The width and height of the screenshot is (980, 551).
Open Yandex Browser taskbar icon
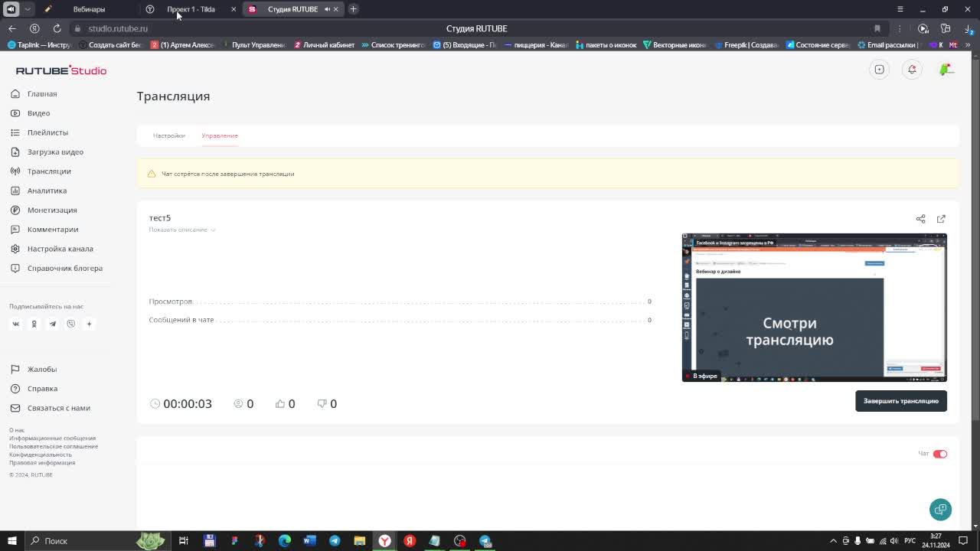tap(385, 541)
